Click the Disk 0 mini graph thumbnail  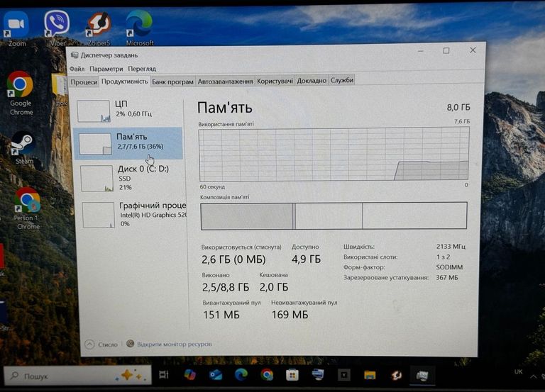pos(97,178)
